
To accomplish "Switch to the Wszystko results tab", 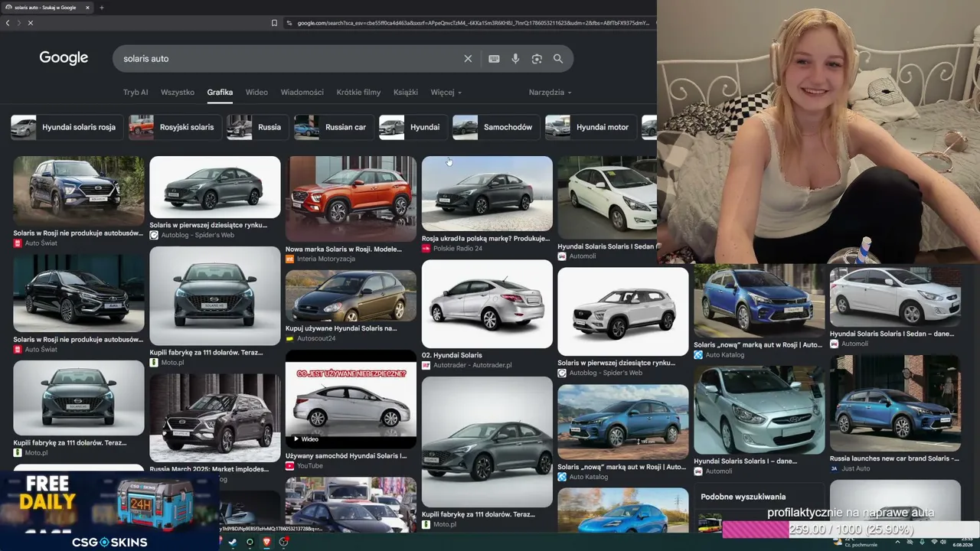I will click(178, 93).
